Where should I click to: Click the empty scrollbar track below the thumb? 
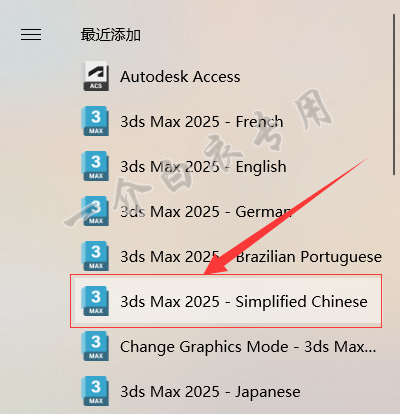[394, 293]
